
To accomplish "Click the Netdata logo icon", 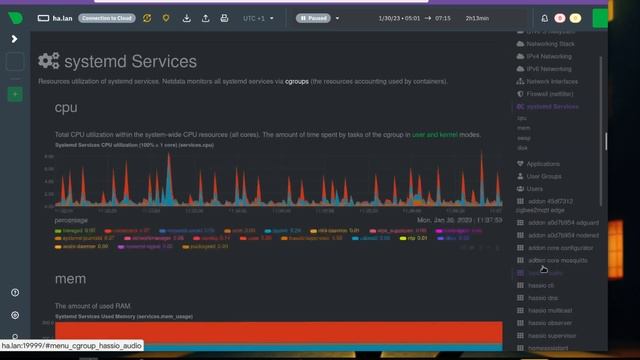I will pos(16,18).
